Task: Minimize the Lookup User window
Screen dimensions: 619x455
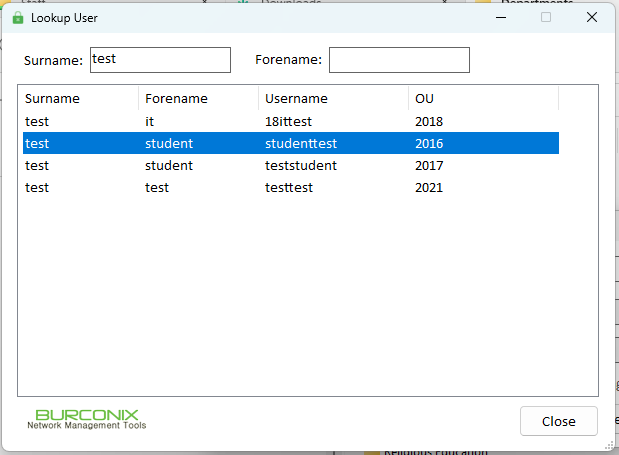Action: click(501, 17)
